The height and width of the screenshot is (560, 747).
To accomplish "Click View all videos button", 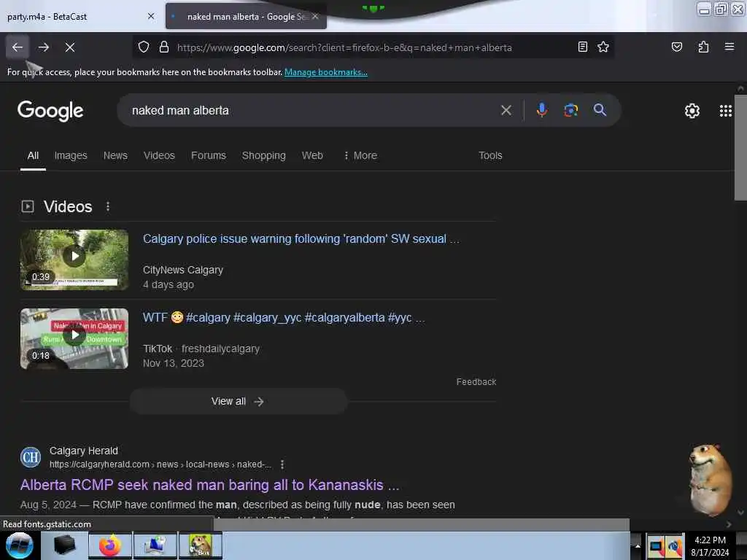I will (x=239, y=402).
